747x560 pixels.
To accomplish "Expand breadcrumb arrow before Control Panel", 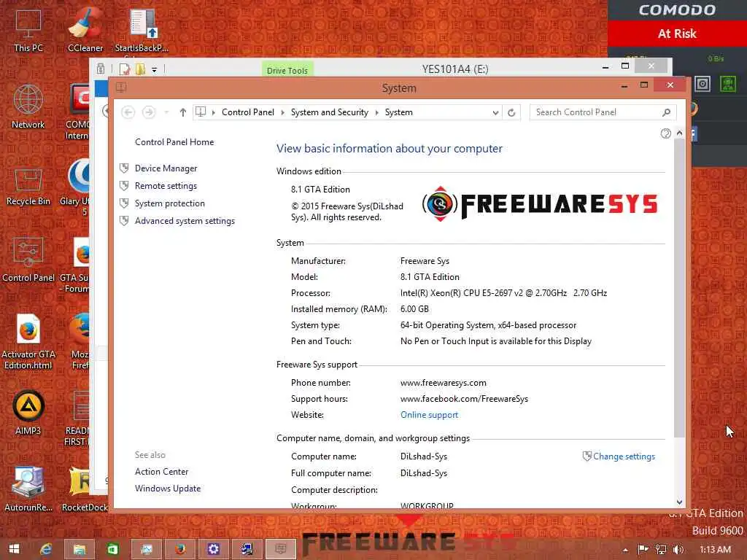I will click(x=214, y=112).
